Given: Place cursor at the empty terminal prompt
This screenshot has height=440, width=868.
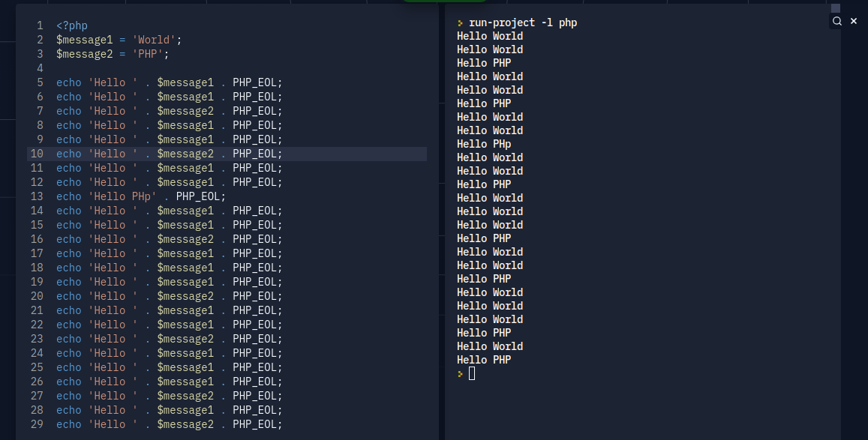Looking at the screenshot, I should pyautogui.click(x=472, y=373).
